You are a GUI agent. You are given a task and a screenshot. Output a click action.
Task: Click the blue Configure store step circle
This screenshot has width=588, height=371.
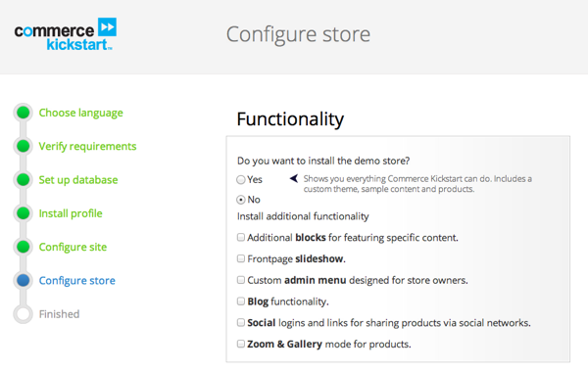pyautogui.click(x=24, y=280)
